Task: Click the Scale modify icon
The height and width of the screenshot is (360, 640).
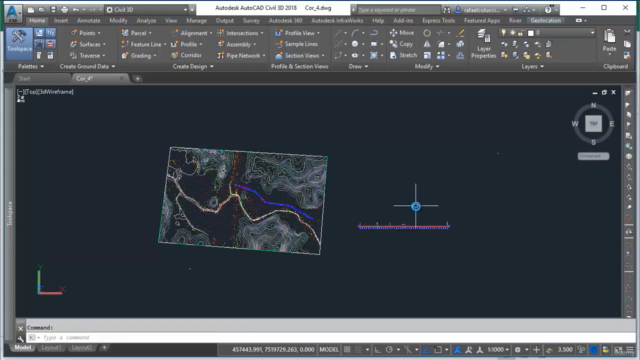Action: (427, 55)
